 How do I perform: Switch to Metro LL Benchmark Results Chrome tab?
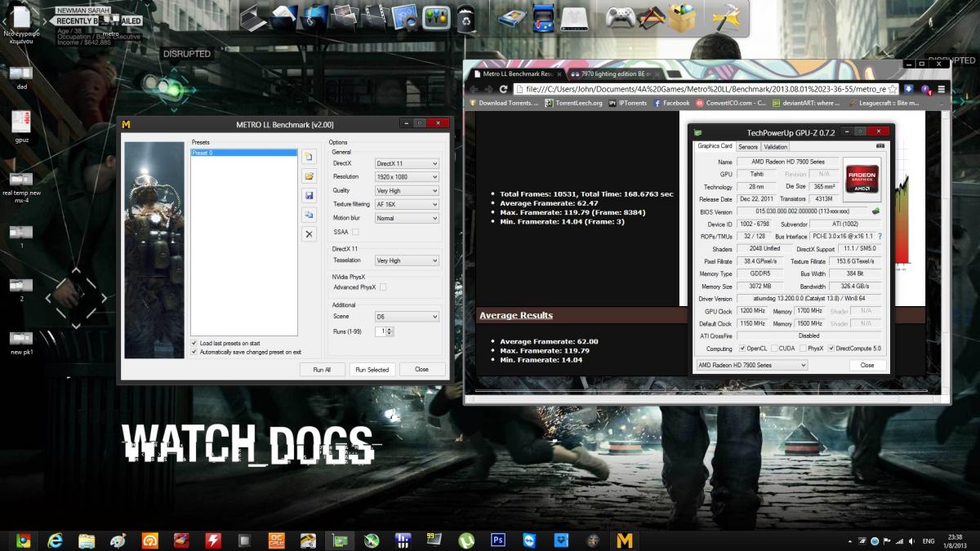[514, 73]
